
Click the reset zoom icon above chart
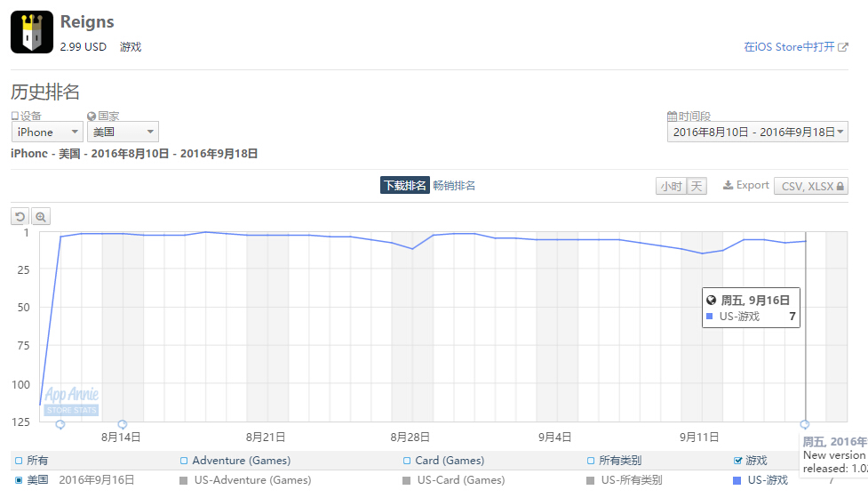click(20, 217)
